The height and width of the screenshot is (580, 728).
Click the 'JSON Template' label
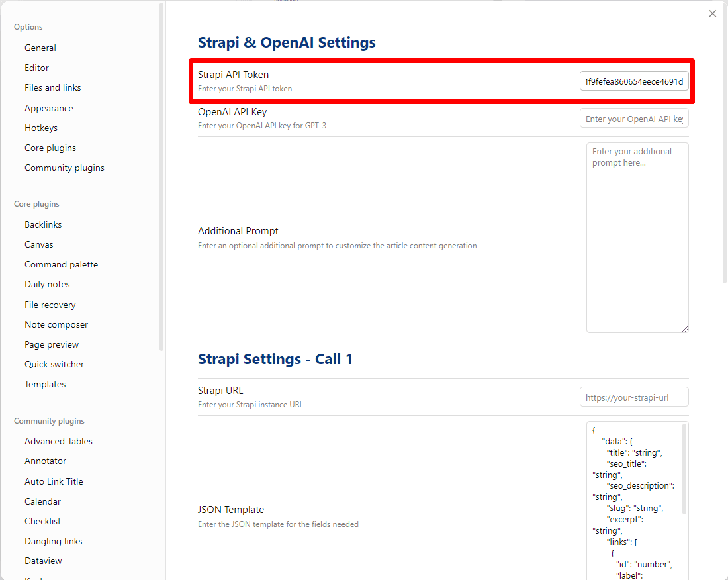pyautogui.click(x=231, y=509)
